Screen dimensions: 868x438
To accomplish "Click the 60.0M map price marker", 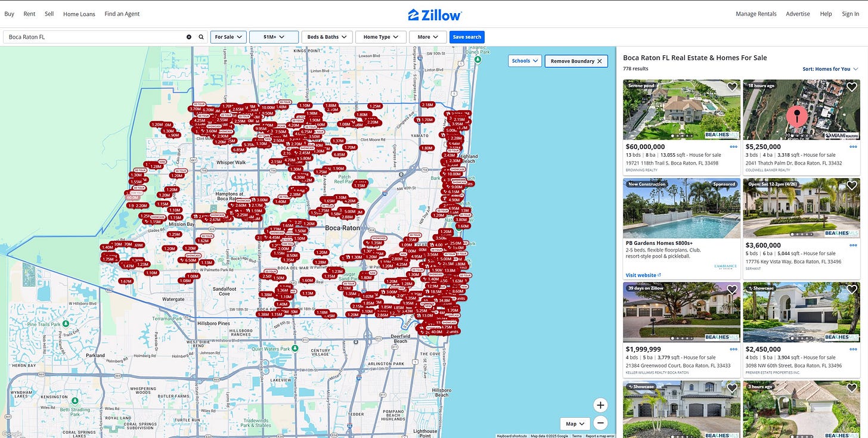I will 132,197.
